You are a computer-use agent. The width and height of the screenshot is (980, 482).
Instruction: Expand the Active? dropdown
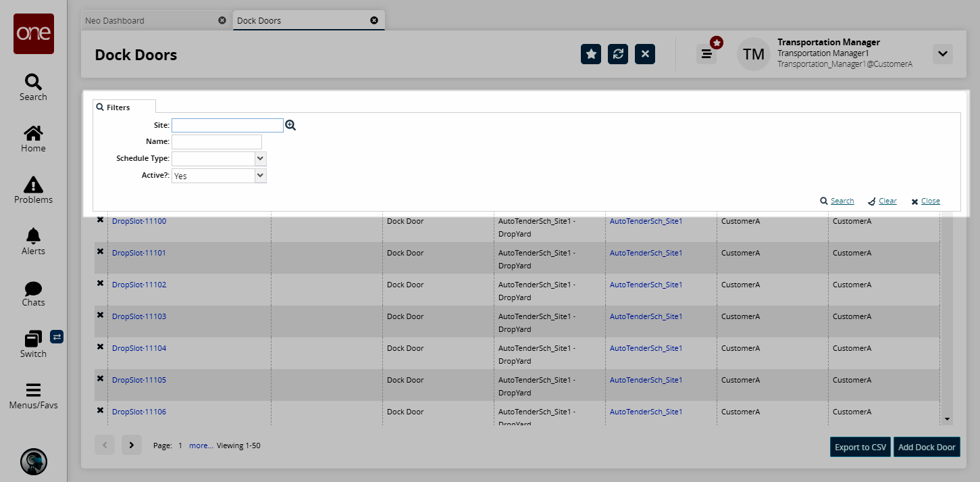pyautogui.click(x=260, y=175)
